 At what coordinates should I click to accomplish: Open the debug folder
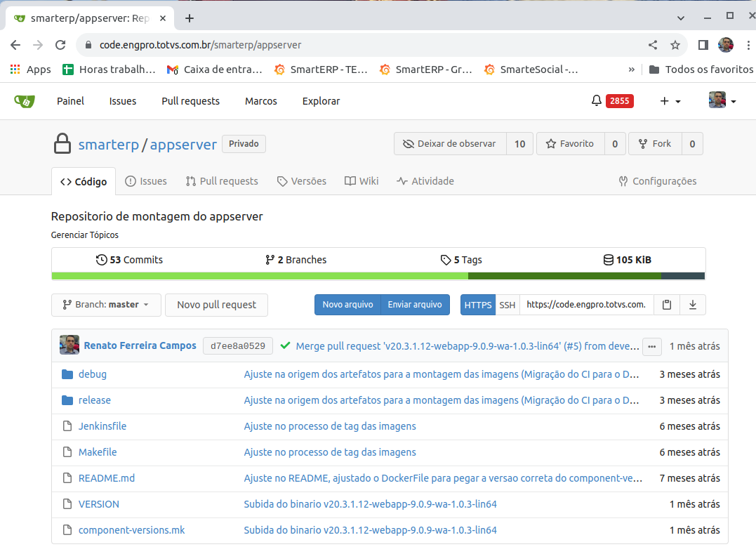[93, 374]
